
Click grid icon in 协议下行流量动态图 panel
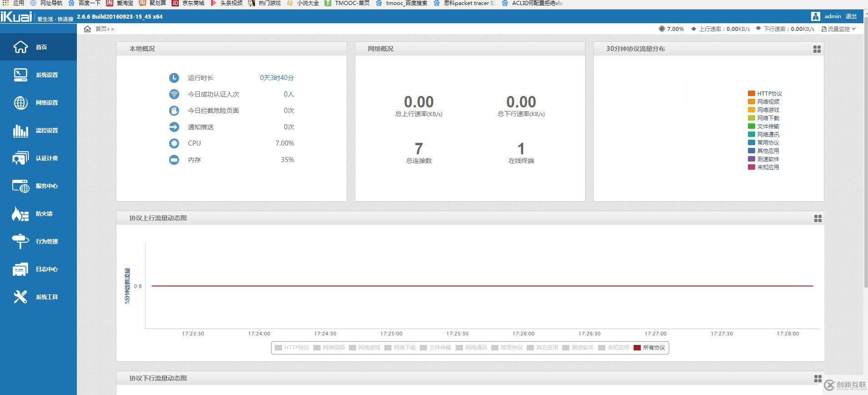(x=818, y=379)
